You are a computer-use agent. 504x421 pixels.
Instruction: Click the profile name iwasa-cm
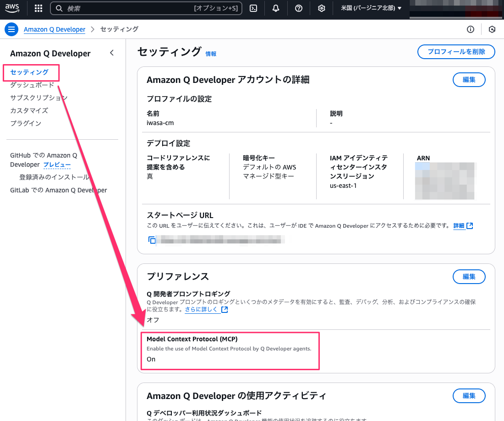tap(160, 123)
